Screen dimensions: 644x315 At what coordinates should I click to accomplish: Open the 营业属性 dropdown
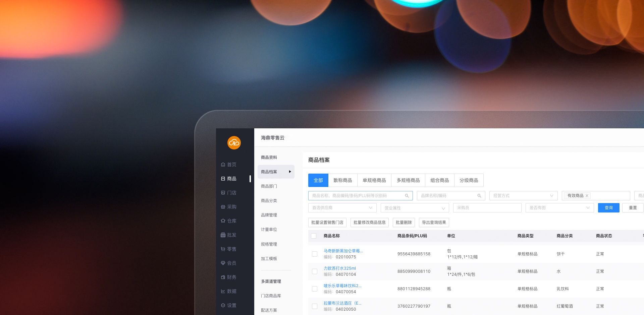(415, 208)
